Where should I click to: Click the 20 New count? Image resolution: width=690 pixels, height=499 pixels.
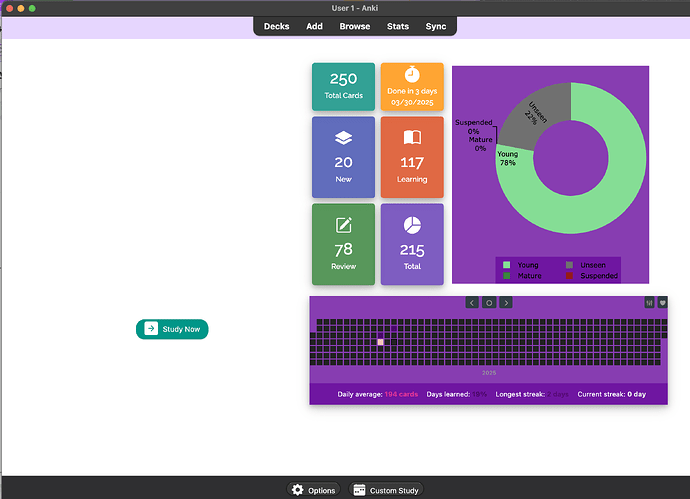point(343,162)
